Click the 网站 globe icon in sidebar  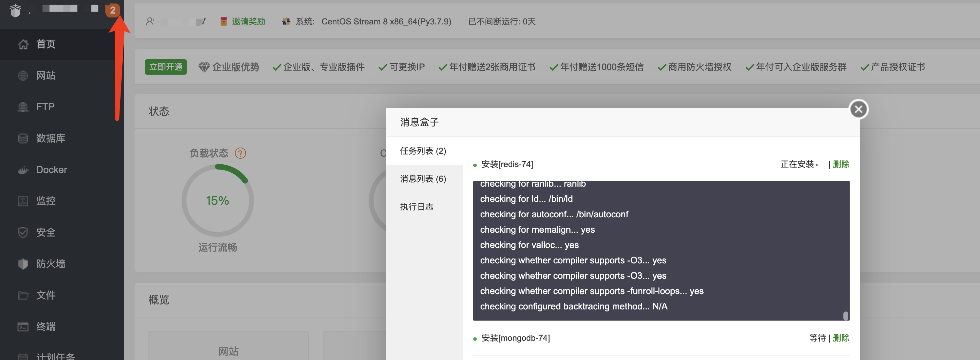tap(23, 75)
